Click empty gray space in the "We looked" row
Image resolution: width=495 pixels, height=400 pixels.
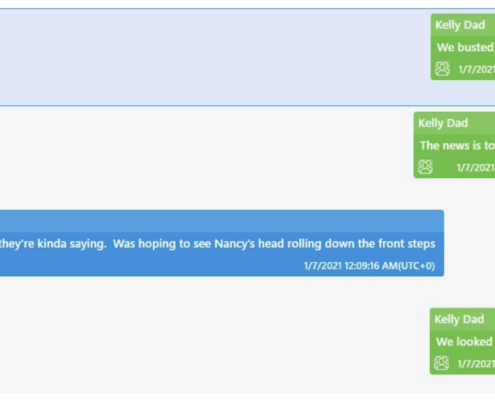pos(213,342)
